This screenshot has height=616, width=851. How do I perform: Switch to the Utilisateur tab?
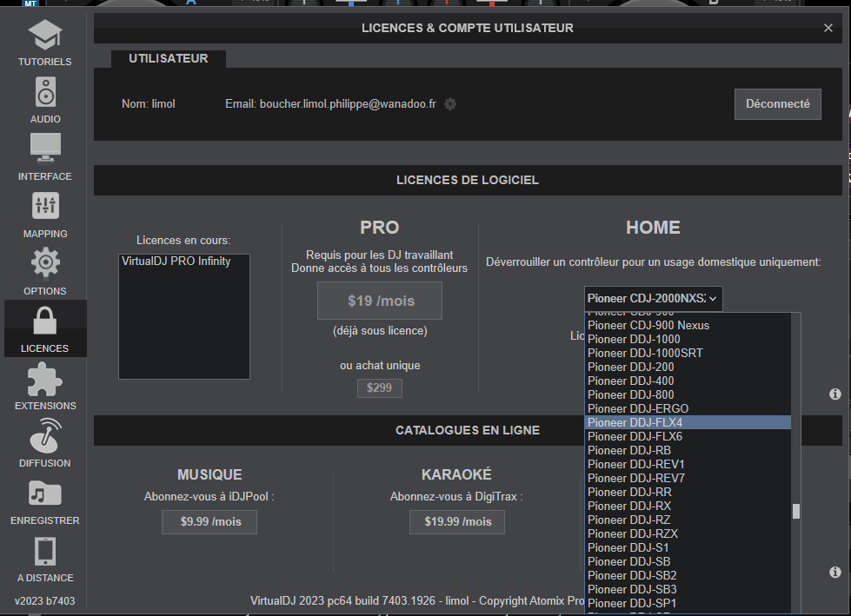pos(169,58)
